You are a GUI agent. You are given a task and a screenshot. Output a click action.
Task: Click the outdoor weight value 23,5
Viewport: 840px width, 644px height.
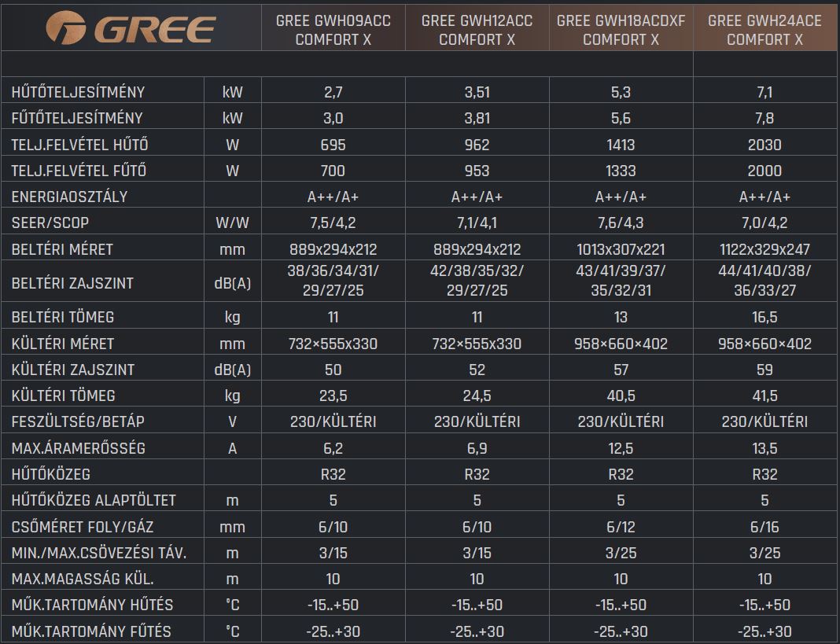[333, 396]
